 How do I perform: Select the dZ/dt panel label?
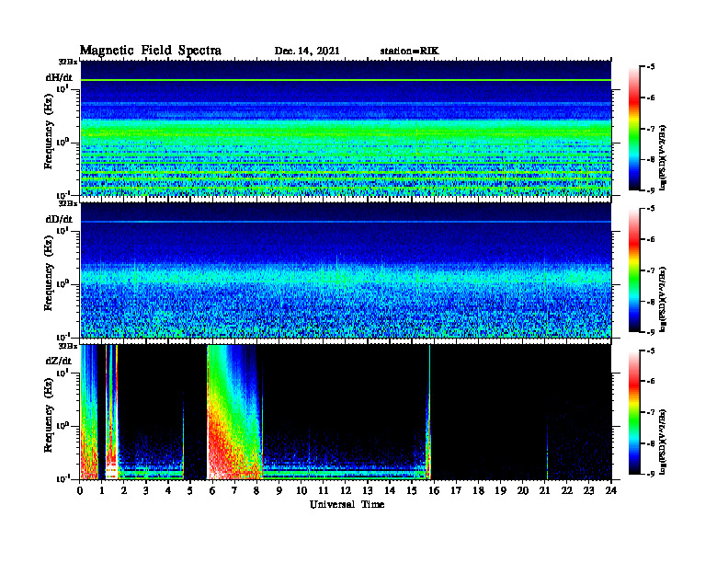[59, 361]
